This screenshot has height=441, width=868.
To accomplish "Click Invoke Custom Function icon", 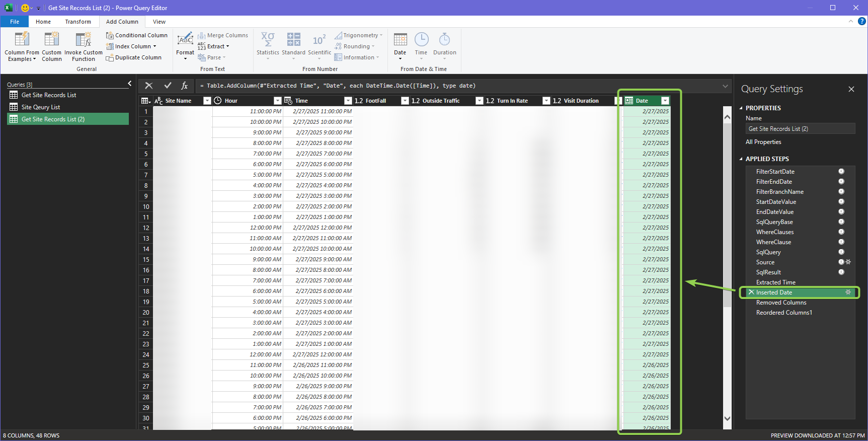I will tap(83, 40).
